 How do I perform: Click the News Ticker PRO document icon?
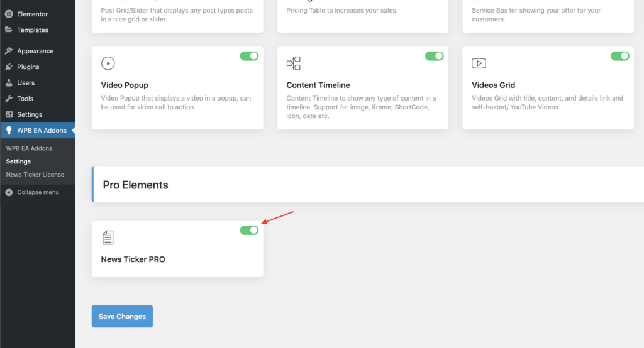click(108, 237)
